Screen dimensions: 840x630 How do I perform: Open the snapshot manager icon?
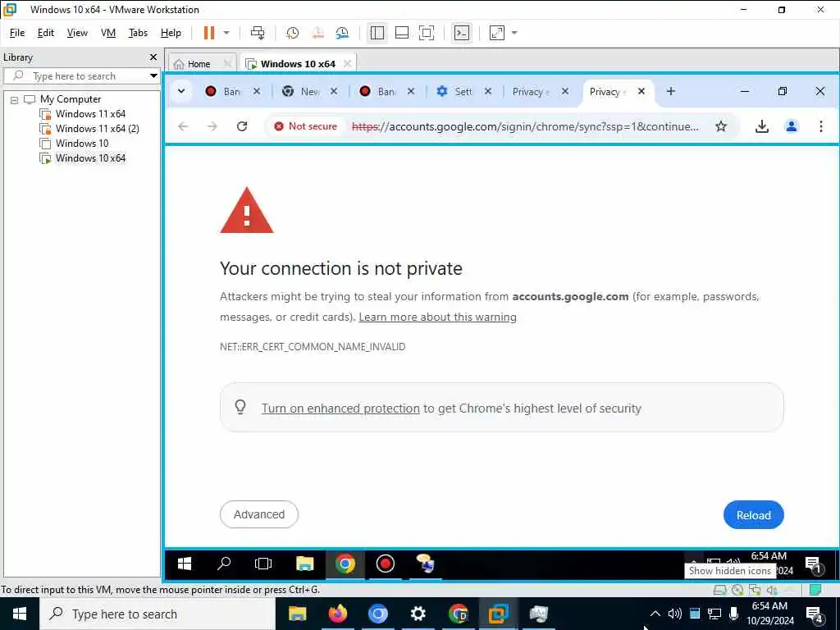click(342, 33)
